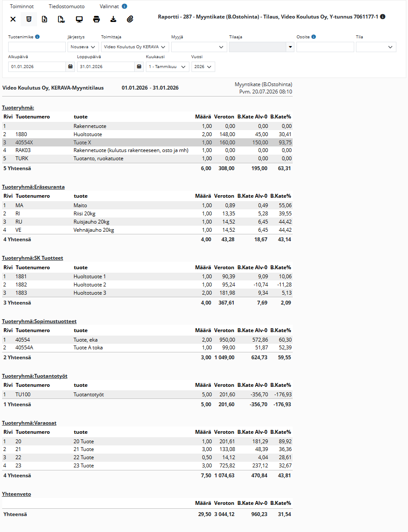Open the paperclip attachment icon
The height and width of the screenshot is (532, 408).
pos(130,19)
